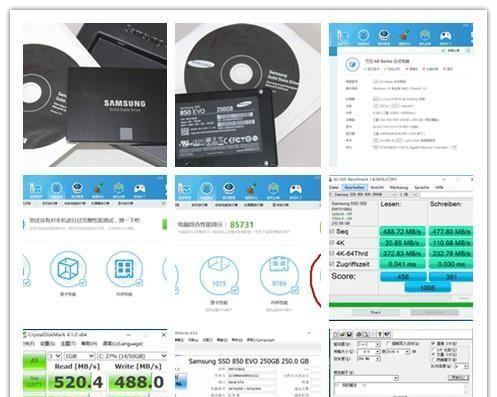Click the game controller icon in top-right toolbar

coord(446,35)
